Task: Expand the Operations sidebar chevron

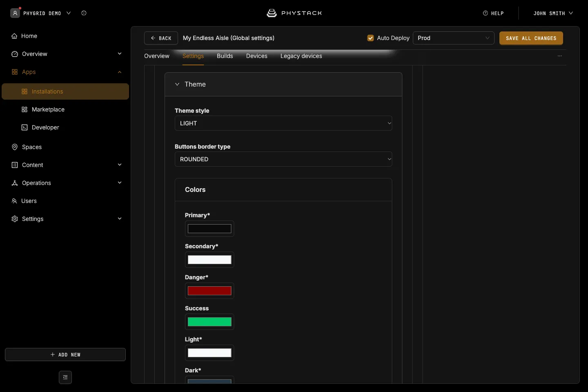Action: 120,183
